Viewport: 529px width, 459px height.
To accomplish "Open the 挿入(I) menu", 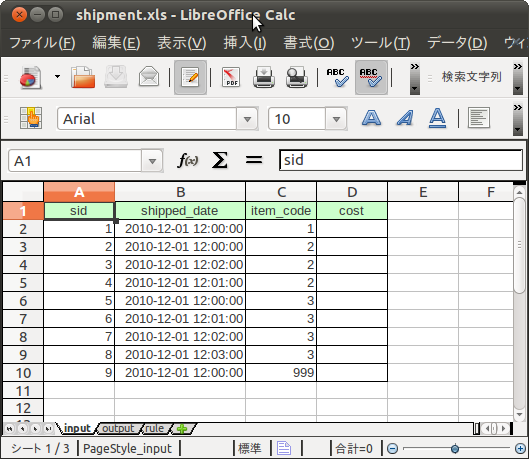I will pos(245,43).
